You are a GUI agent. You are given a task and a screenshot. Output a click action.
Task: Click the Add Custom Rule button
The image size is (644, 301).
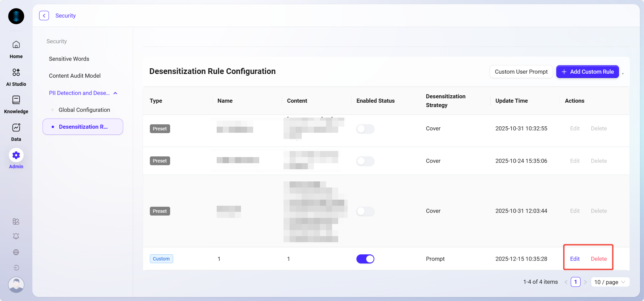click(x=587, y=72)
